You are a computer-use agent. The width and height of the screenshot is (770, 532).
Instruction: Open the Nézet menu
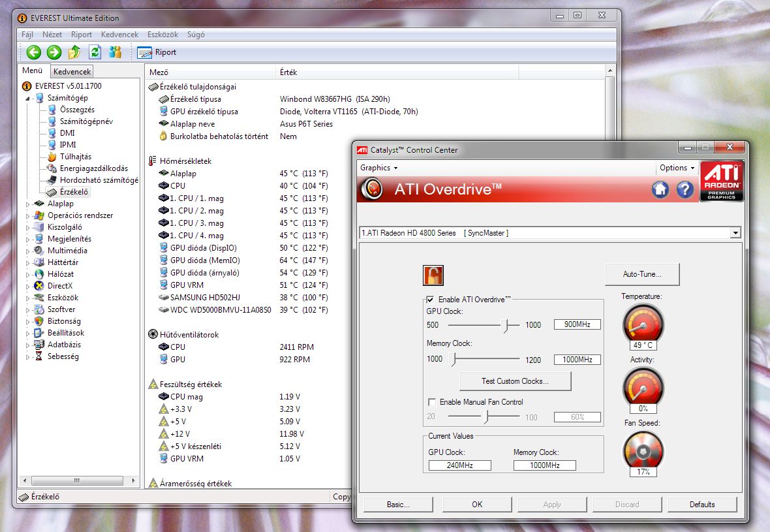click(x=52, y=35)
